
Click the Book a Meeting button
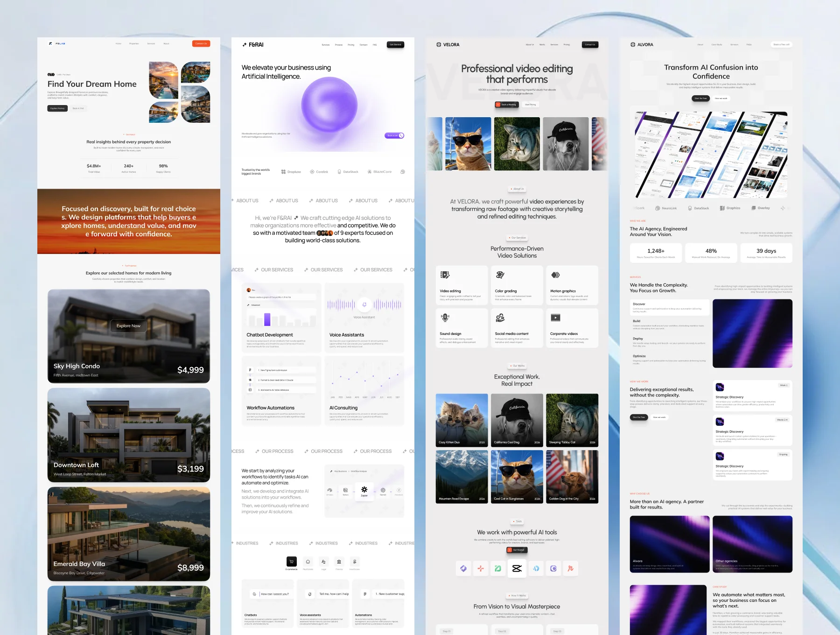[x=507, y=105]
